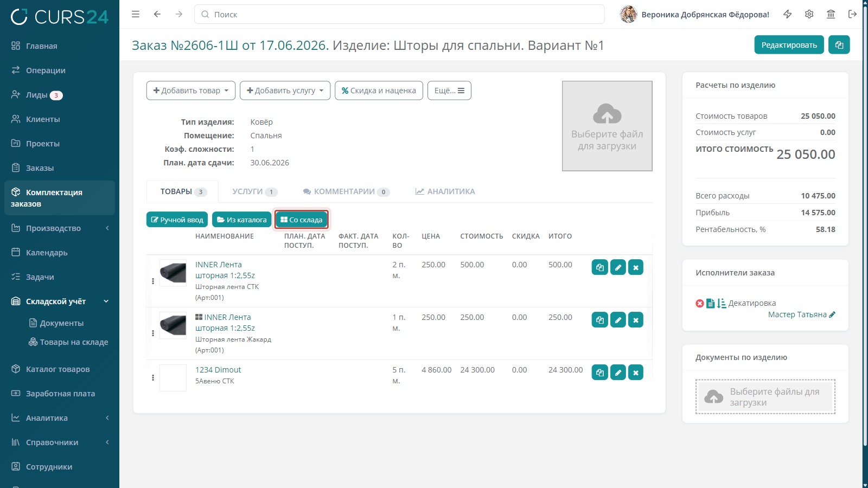The image size is (868, 488).
Task: Expand Аналитика in the sidebar
Action: [60, 418]
